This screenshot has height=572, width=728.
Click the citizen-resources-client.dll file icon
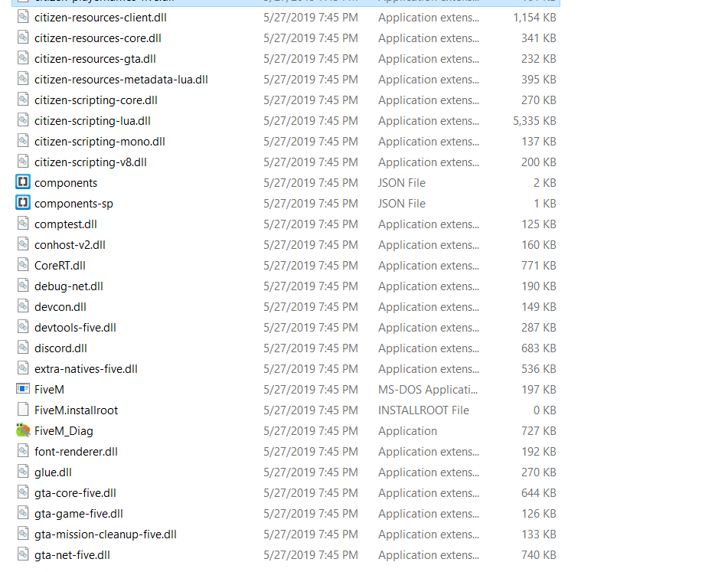(23, 17)
